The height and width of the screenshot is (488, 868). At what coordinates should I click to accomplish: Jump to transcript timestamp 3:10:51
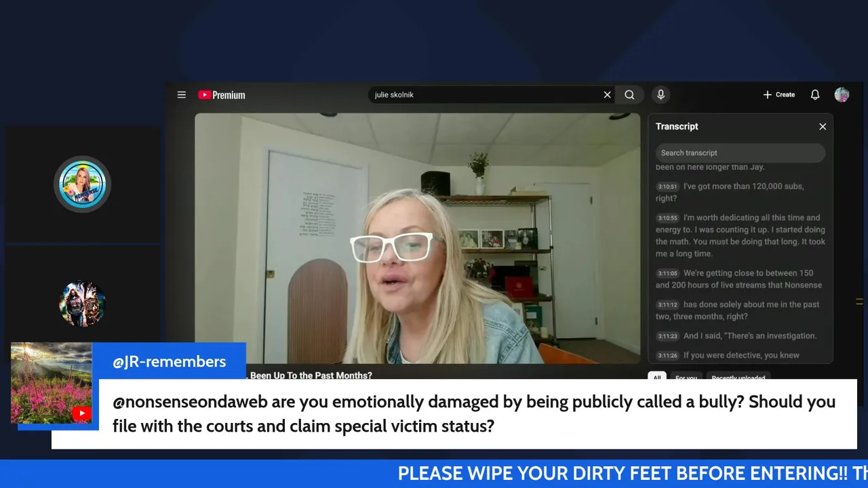667,186
